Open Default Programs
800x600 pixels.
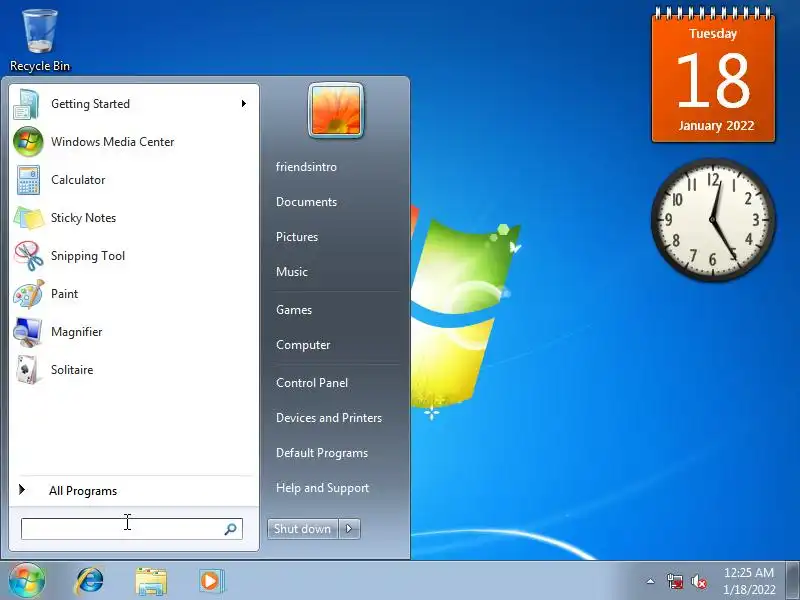pos(322,453)
